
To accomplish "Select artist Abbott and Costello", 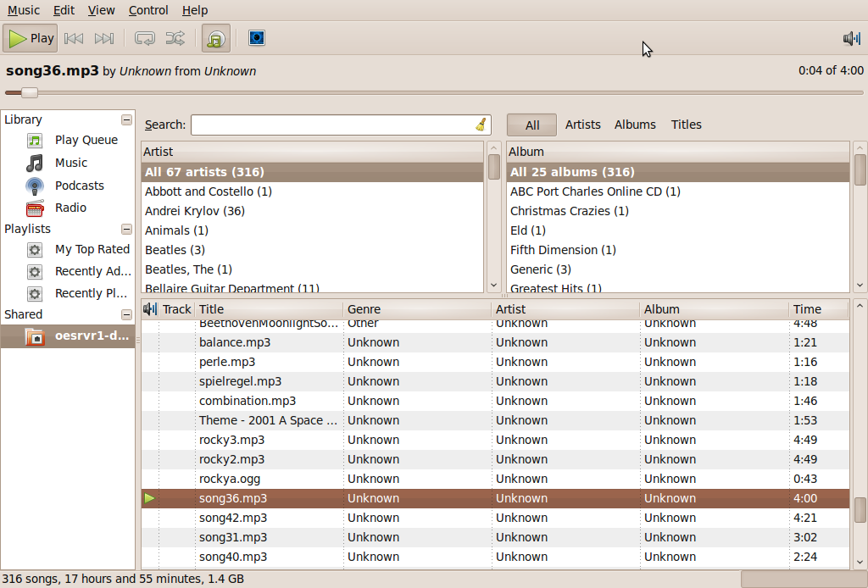I will coord(312,191).
